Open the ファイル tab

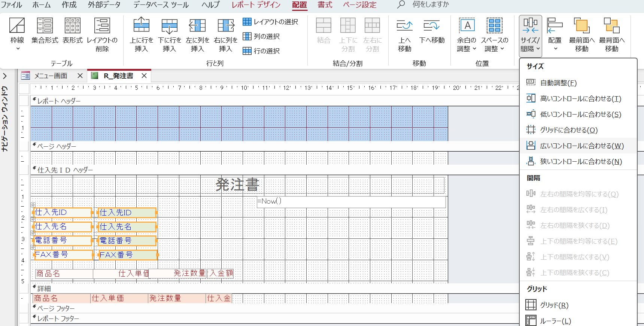click(11, 5)
